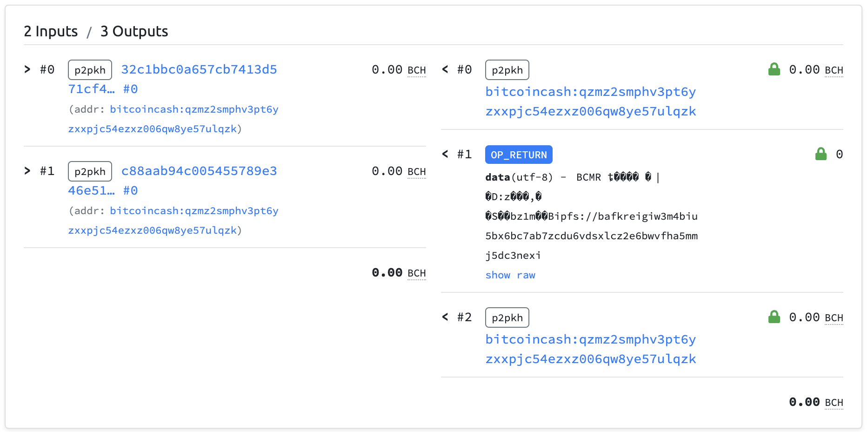Click the blue OP_RETURN badge
868x432 pixels.
tap(518, 155)
